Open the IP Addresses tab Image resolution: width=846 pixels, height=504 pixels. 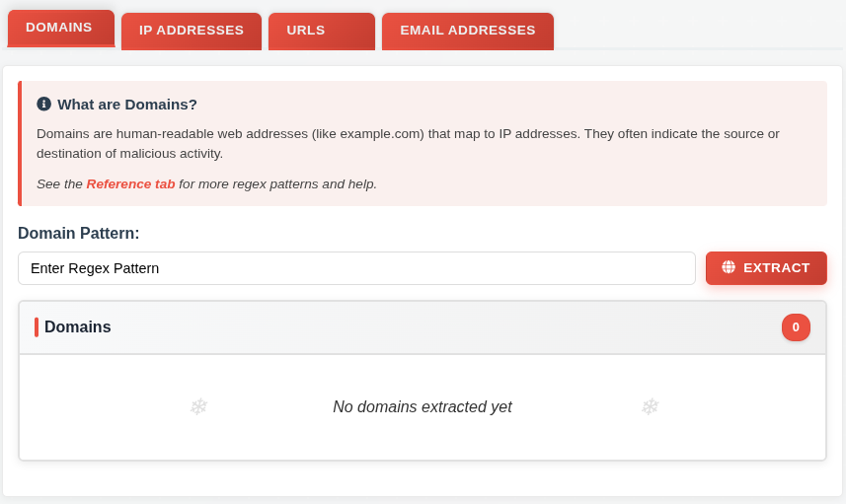[x=191, y=31]
